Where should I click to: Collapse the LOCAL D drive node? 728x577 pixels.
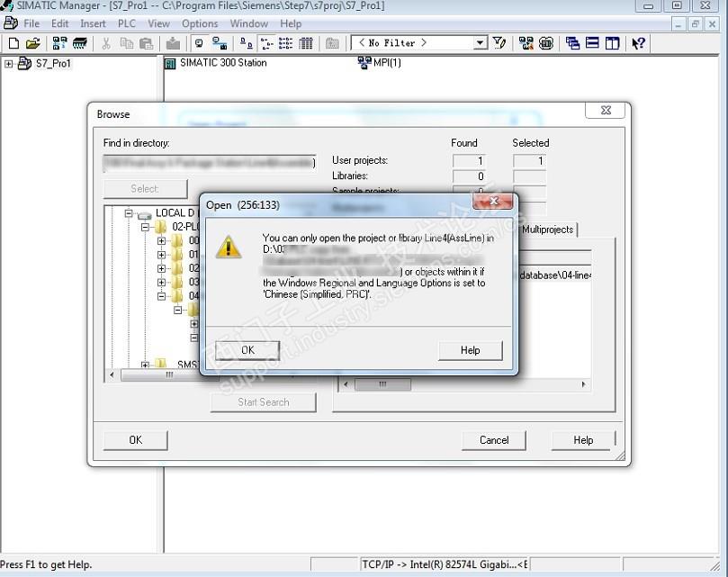coord(129,213)
